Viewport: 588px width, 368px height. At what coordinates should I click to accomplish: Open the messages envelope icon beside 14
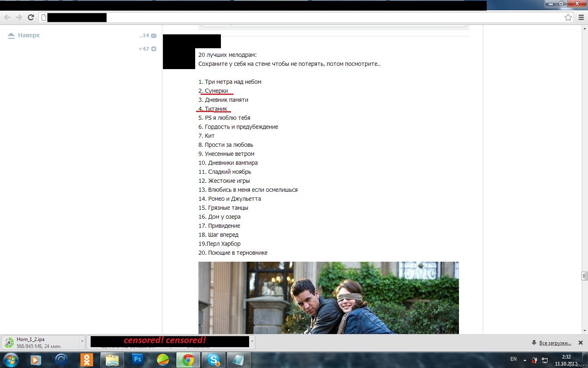[x=154, y=36]
